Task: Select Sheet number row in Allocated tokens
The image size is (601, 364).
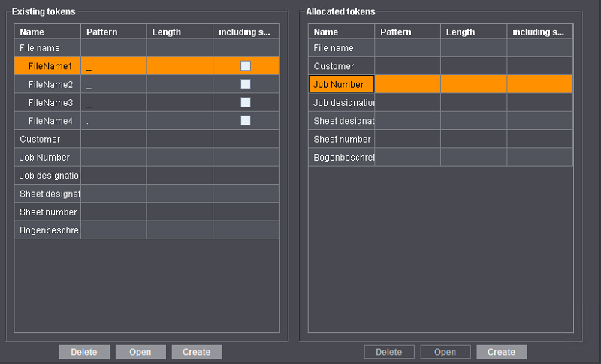Action: tap(441, 139)
